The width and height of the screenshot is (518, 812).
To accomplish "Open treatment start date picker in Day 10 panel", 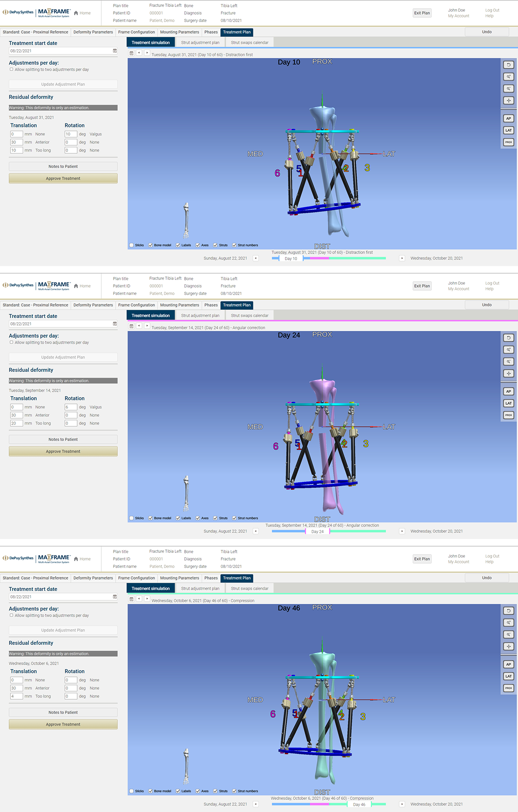I will (115, 51).
